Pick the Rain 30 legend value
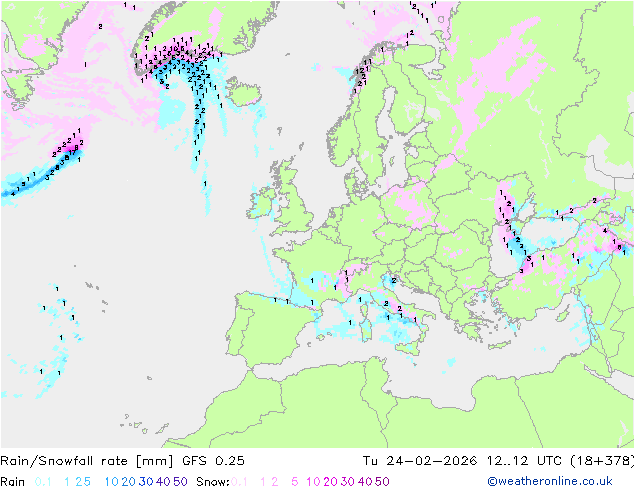 [146, 482]
